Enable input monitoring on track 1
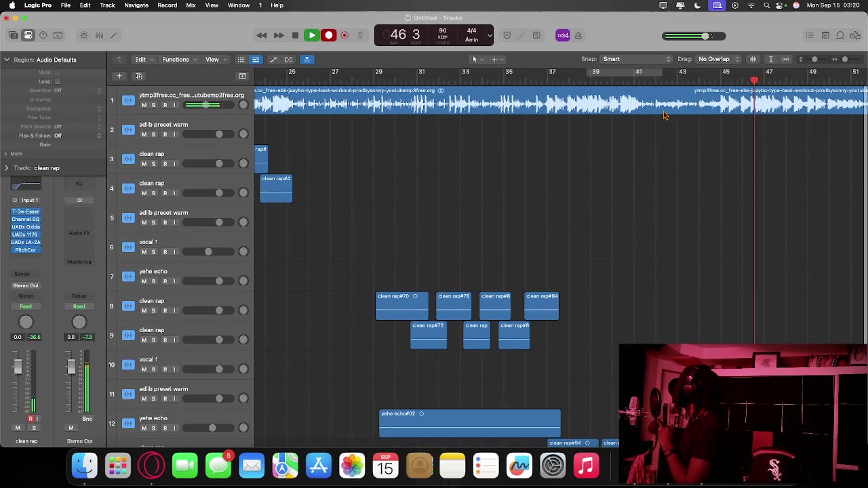The width and height of the screenshot is (868, 488). click(x=174, y=105)
